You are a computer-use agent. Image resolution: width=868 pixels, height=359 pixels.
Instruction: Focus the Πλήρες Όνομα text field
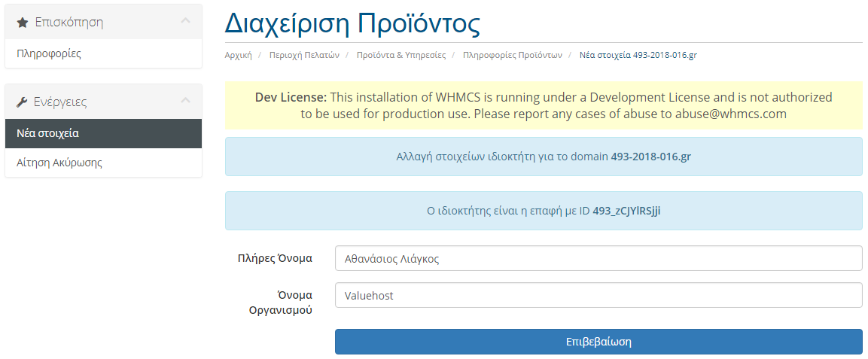coord(598,258)
